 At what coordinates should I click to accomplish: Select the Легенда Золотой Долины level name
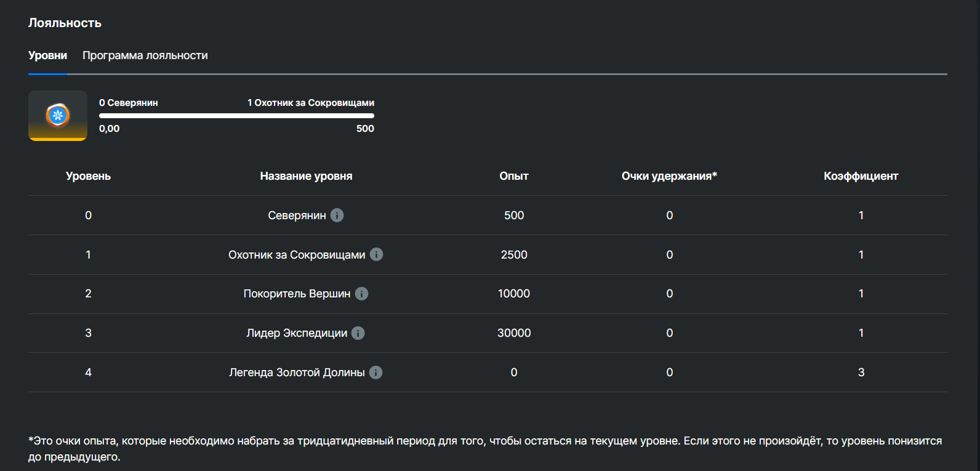(x=297, y=372)
